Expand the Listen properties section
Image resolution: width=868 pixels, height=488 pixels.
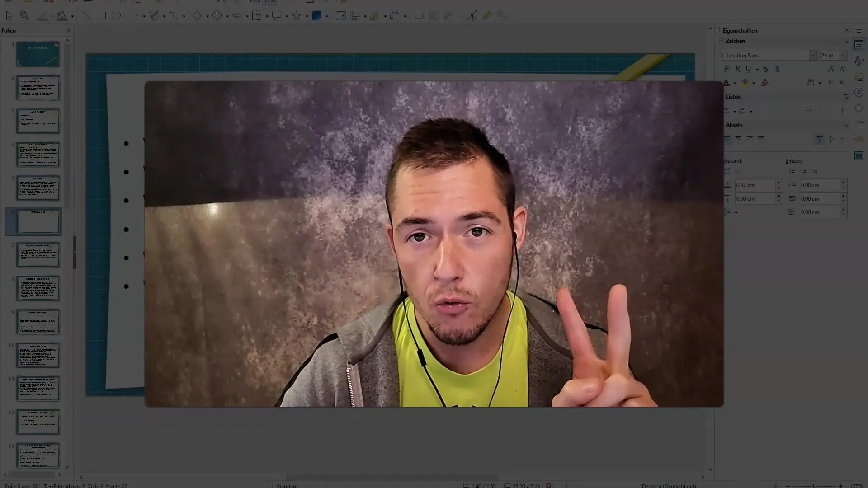[x=847, y=97]
